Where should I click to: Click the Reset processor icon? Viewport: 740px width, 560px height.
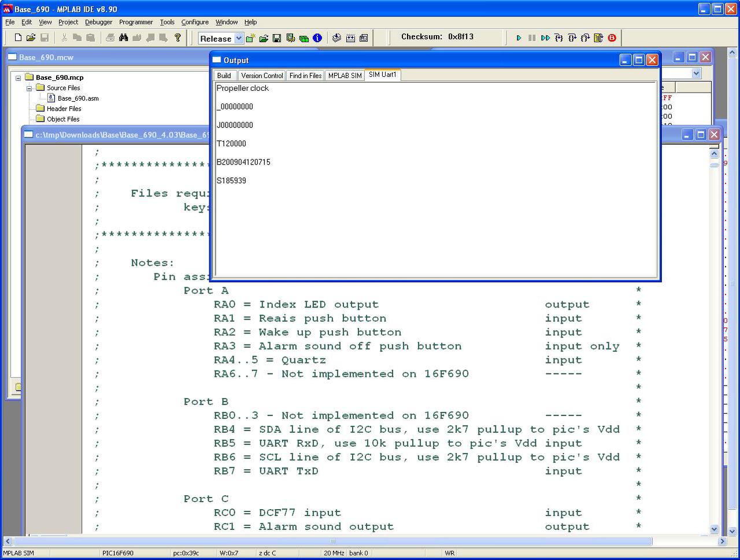click(x=598, y=38)
